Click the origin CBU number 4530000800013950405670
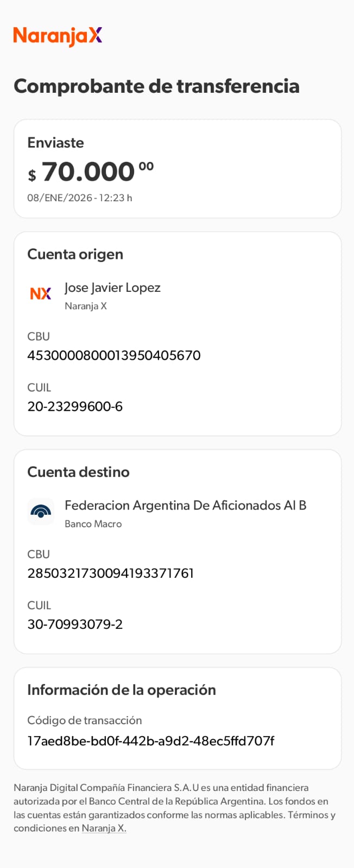This screenshot has height=868, width=354. [114, 355]
